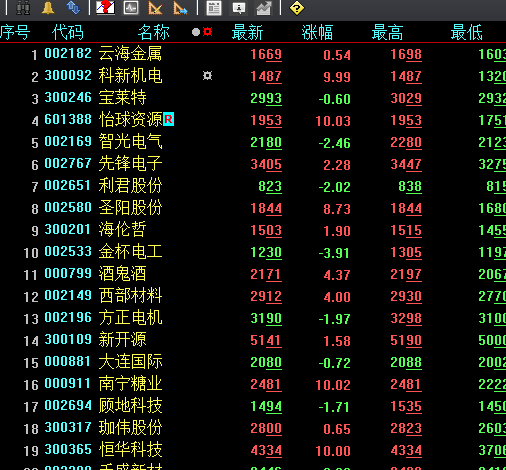
Task: Select stock 酒鬼酒
Action: pyautogui.click(x=122, y=274)
